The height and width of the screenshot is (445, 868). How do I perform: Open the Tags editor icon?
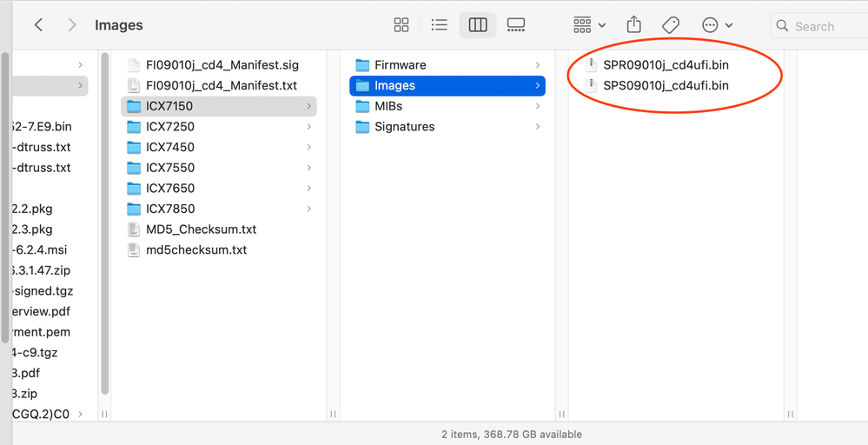pos(670,25)
